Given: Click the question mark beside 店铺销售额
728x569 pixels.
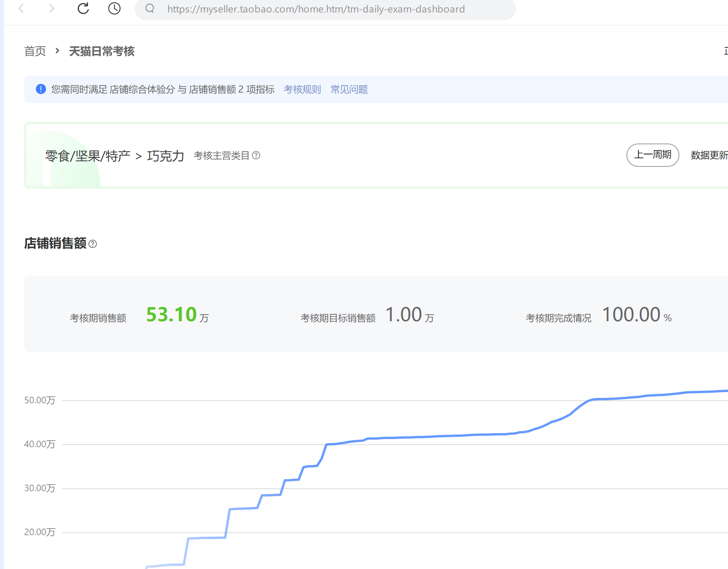Looking at the screenshot, I should pos(93,244).
